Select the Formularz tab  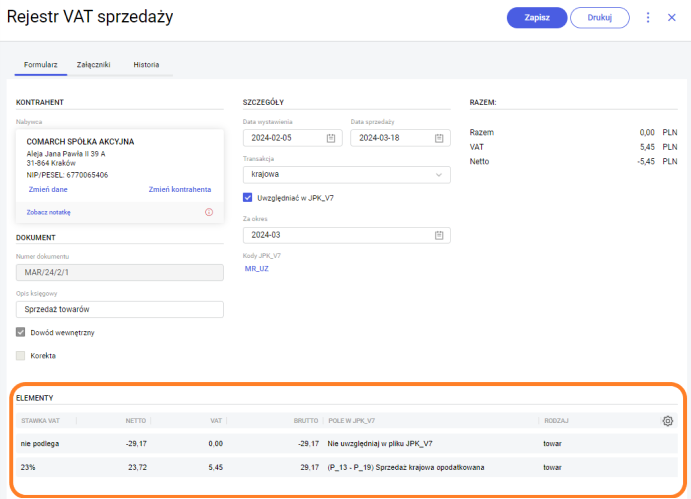point(40,65)
